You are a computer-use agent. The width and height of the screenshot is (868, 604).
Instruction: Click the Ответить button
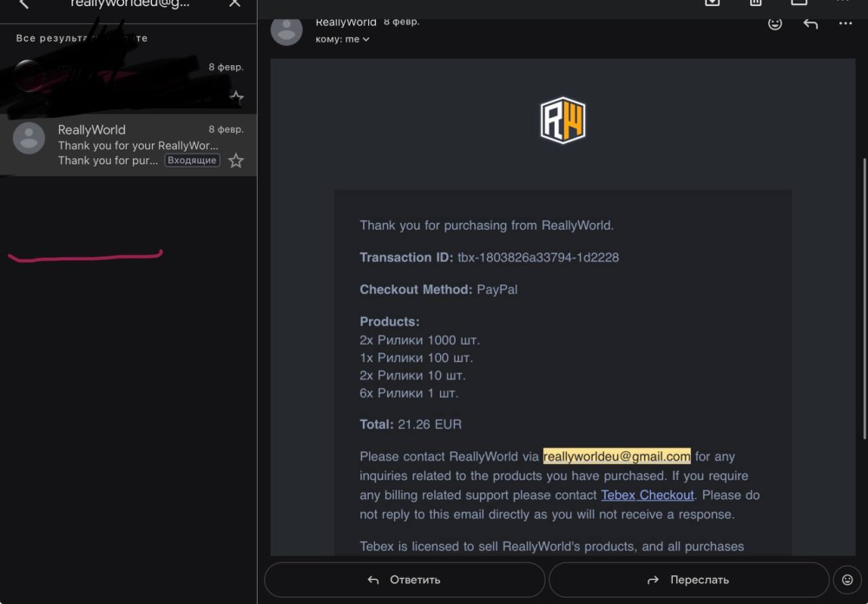(x=404, y=580)
